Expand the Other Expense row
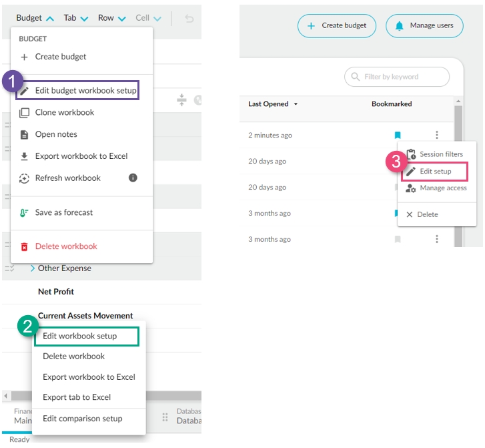 tap(33, 268)
